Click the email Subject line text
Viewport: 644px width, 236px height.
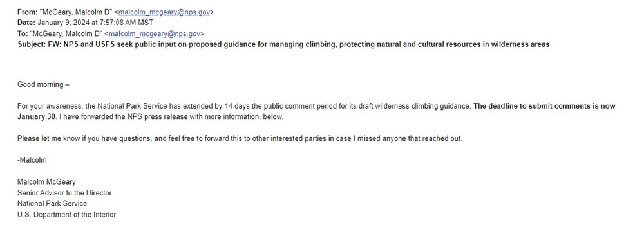click(283, 44)
